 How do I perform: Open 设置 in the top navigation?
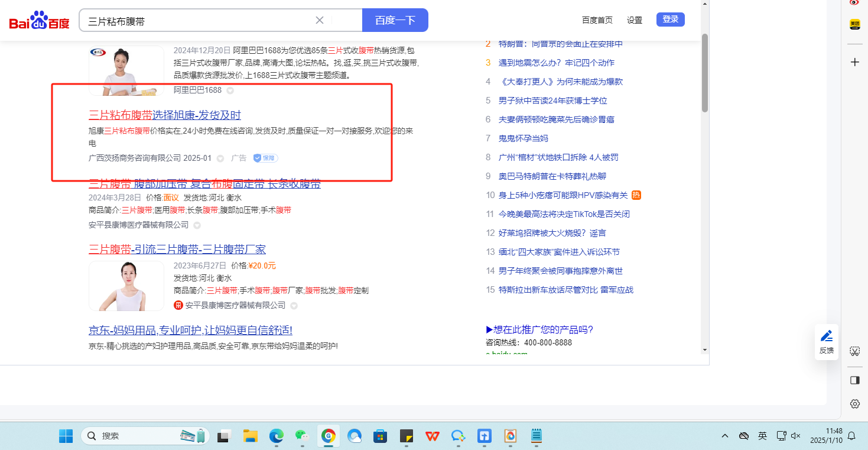coord(635,20)
